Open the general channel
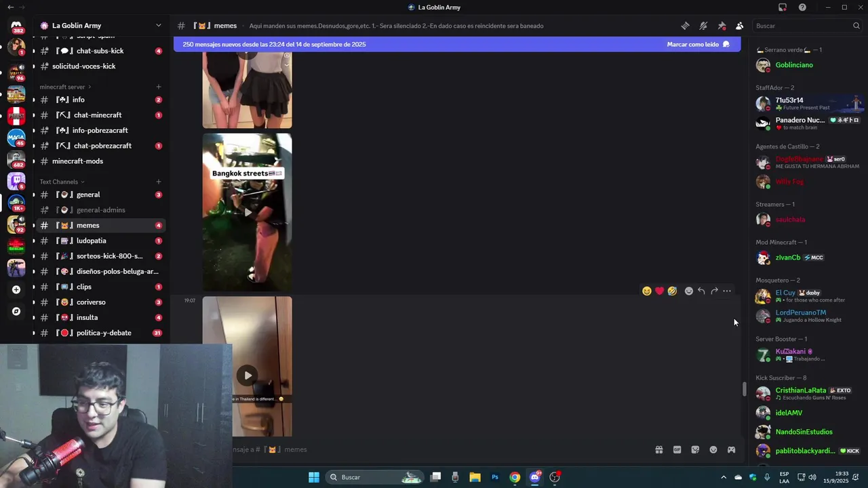This screenshot has width=868, height=488. click(100, 195)
